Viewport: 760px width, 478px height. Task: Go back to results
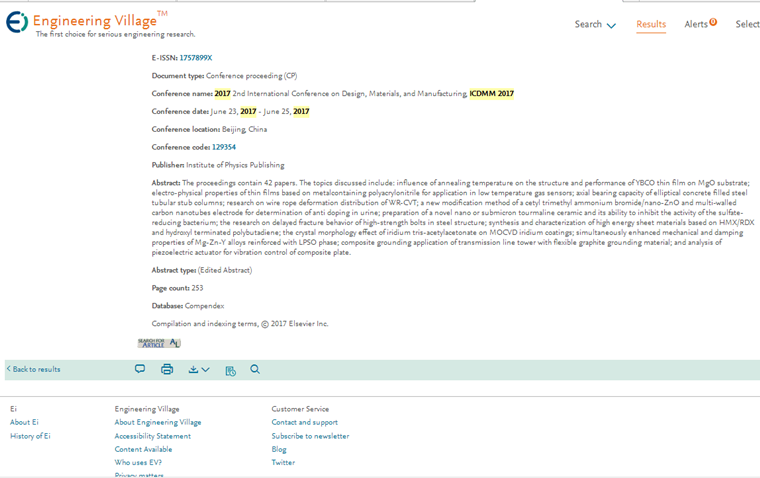click(34, 369)
